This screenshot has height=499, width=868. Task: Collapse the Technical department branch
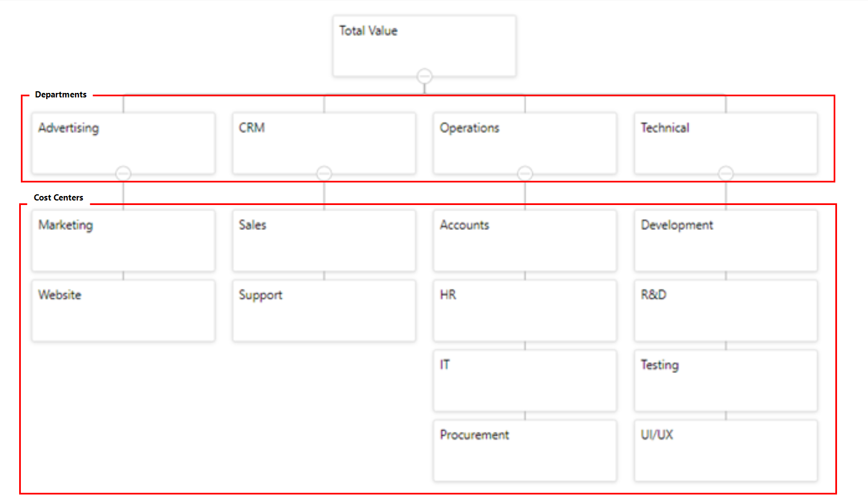pos(725,173)
